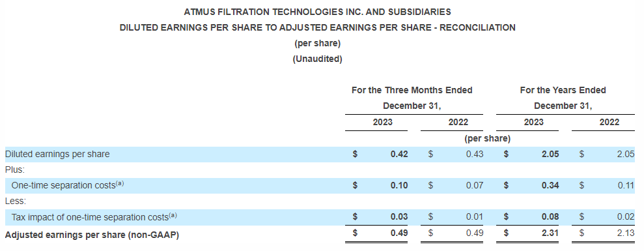Click the 2.31 adjusted EPS value
This screenshot has width=644, height=251.
pos(550,233)
